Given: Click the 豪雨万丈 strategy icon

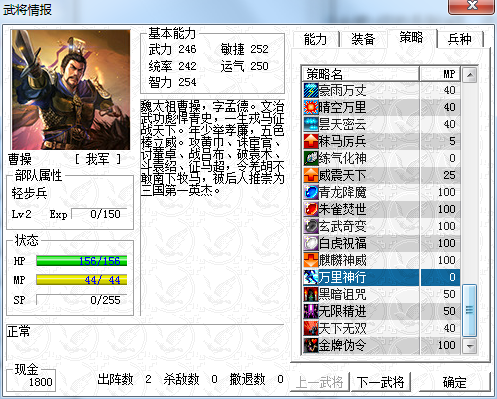Looking at the screenshot, I should tap(311, 90).
